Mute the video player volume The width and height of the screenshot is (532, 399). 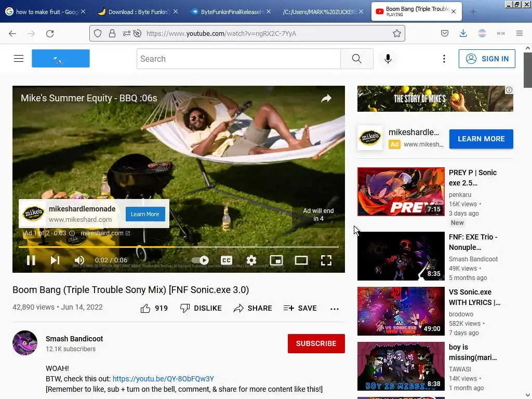tap(79, 260)
